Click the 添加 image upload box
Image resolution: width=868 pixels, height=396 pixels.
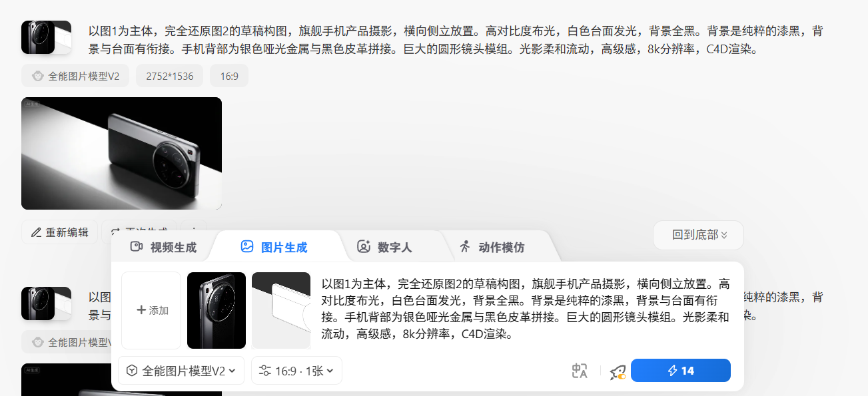(x=151, y=310)
